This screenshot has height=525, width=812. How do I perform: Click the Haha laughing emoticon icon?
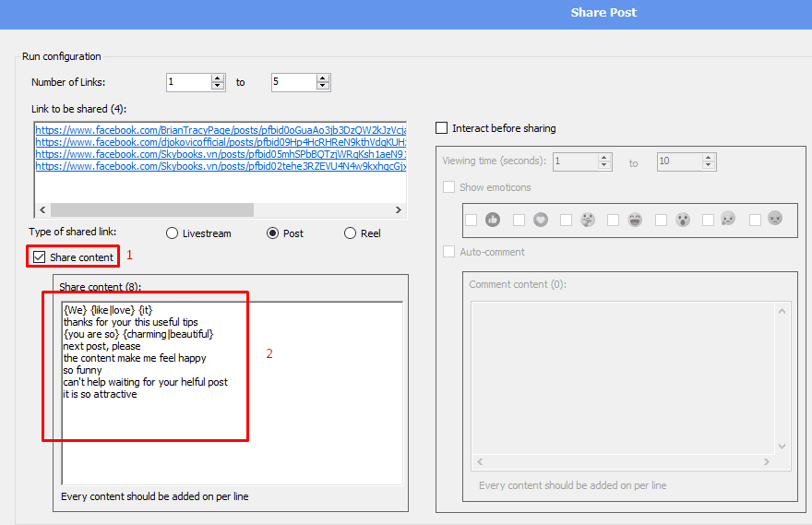click(635, 220)
